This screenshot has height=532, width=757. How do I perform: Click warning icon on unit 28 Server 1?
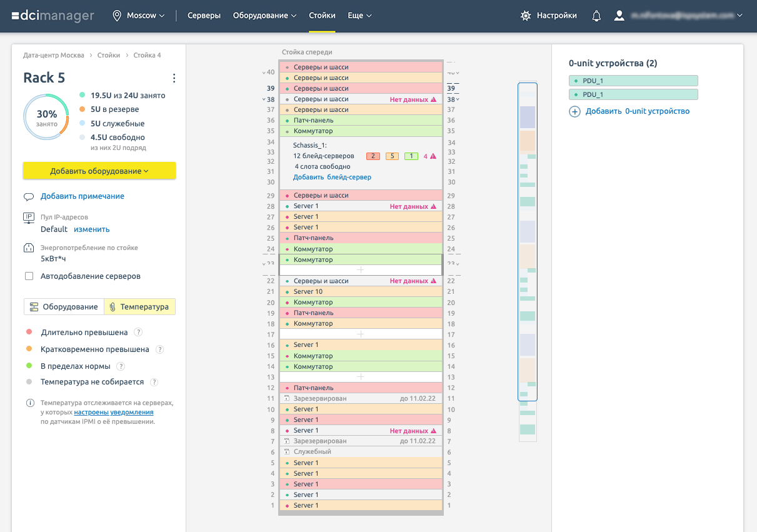click(434, 206)
